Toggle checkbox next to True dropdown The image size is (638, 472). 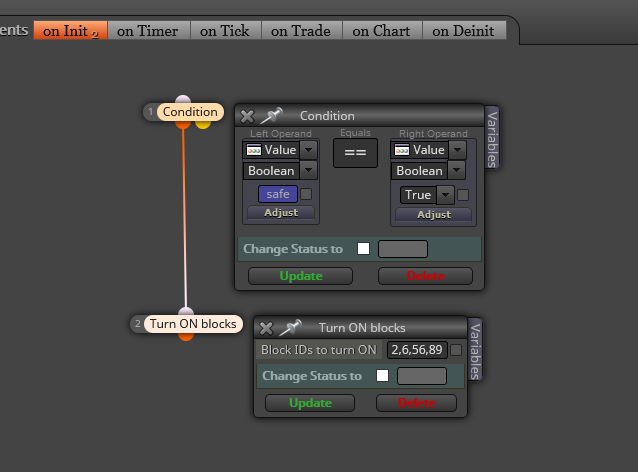point(463,195)
